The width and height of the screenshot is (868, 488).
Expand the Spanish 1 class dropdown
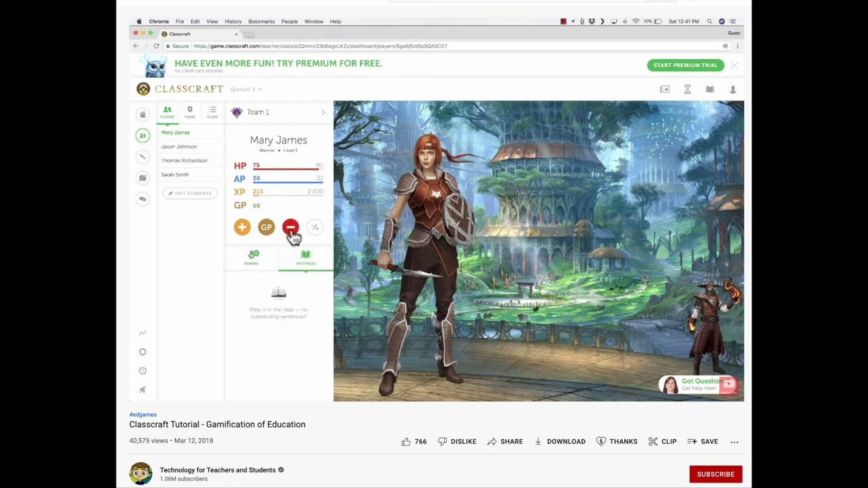pos(246,89)
